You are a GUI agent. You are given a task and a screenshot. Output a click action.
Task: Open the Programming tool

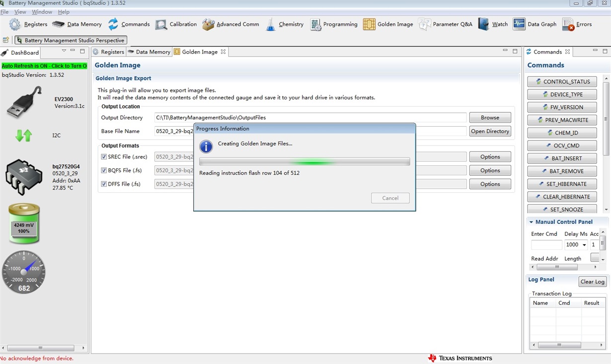[x=334, y=24]
